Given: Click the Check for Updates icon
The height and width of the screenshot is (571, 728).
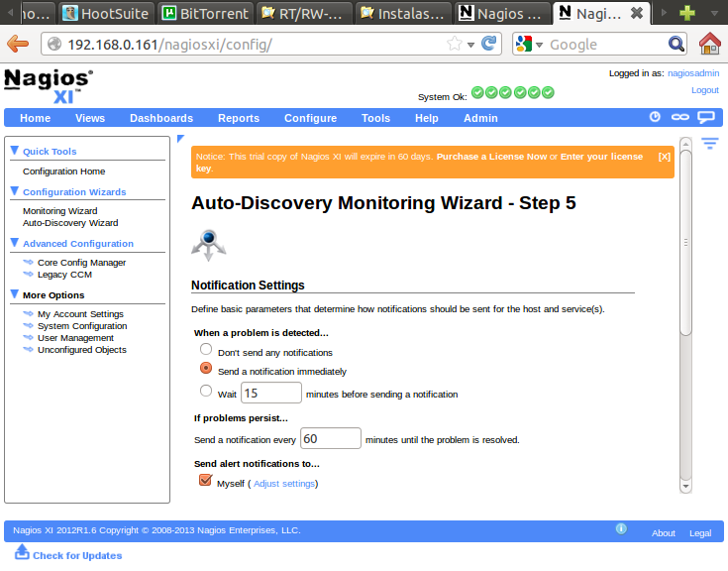Looking at the screenshot, I should click(22, 553).
